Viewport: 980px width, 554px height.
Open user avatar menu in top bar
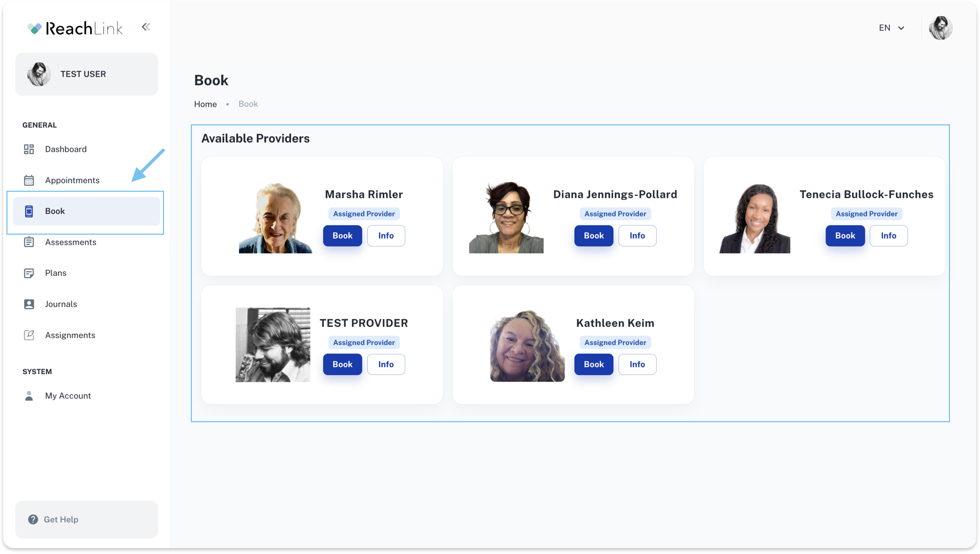pyautogui.click(x=940, y=28)
